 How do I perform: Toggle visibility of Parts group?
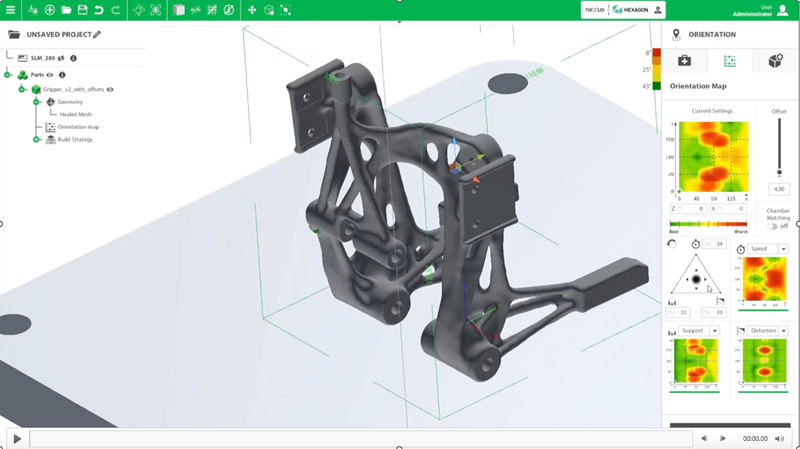49,74
